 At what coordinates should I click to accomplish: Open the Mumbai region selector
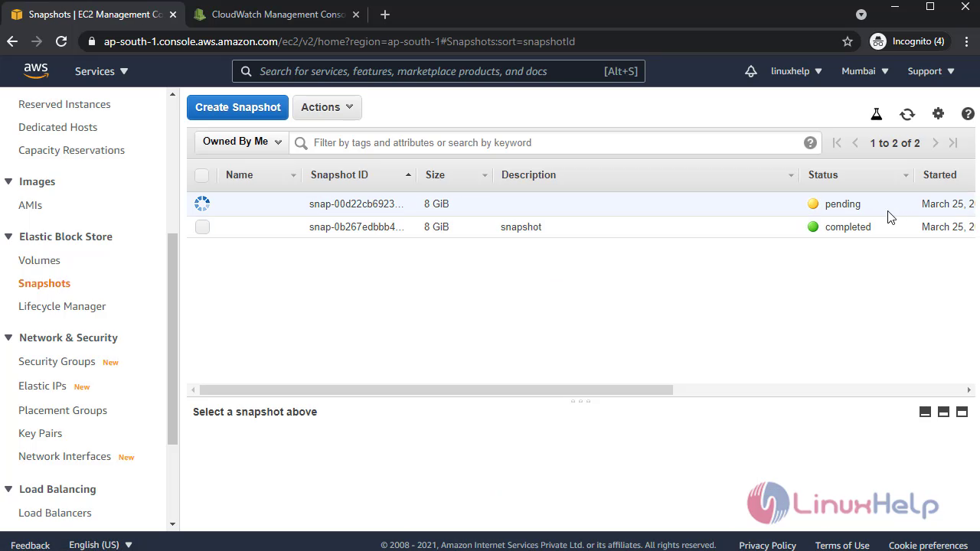(865, 71)
